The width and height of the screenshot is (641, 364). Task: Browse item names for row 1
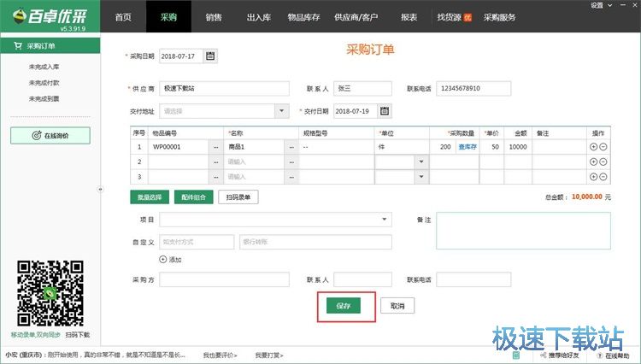coord(291,147)
